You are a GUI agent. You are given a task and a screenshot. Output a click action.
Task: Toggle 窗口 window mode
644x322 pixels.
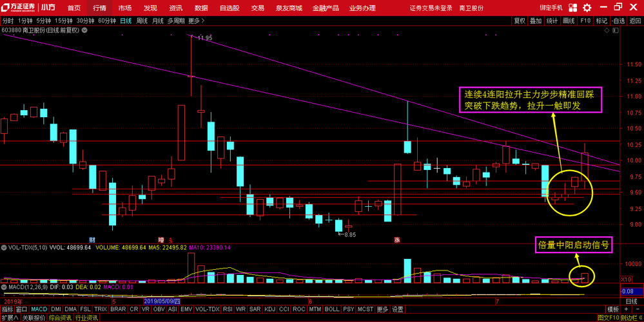[22, 309]
